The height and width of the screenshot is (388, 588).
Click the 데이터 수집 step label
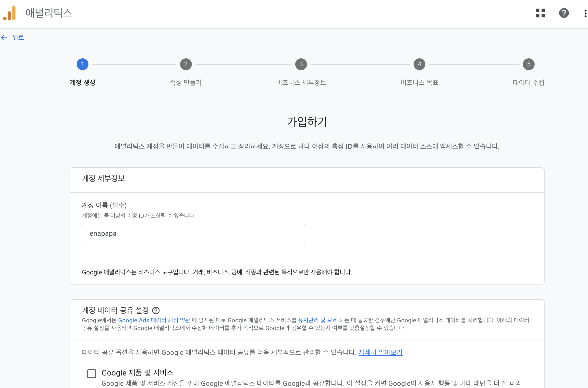point(529,82)
